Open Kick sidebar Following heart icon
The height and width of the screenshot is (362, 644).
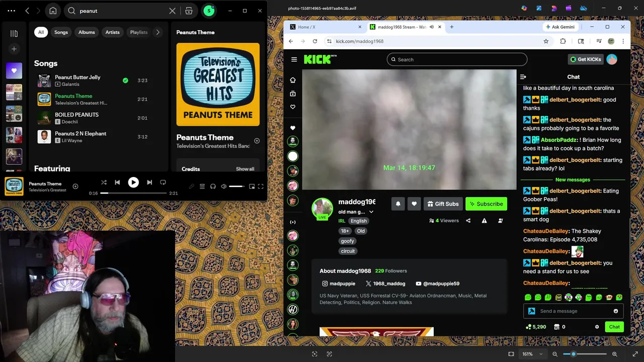(293, 107)
